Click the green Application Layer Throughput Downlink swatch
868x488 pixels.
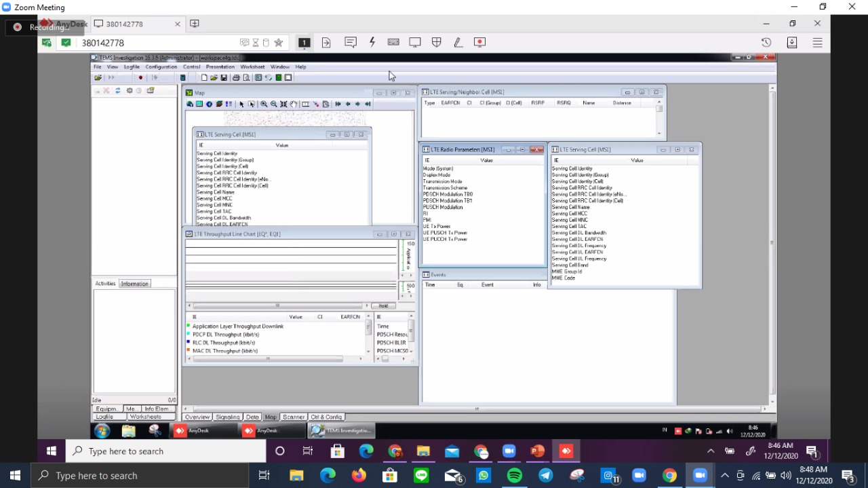tap(189, 326)
